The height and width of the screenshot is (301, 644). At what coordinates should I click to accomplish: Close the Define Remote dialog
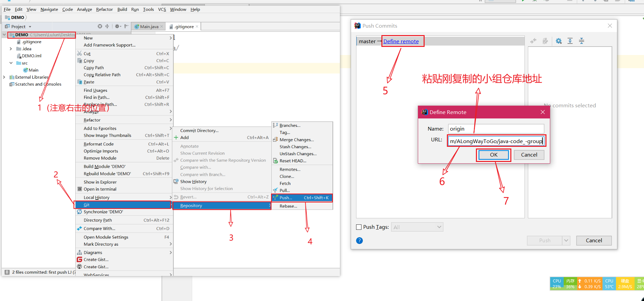point(543,112)
